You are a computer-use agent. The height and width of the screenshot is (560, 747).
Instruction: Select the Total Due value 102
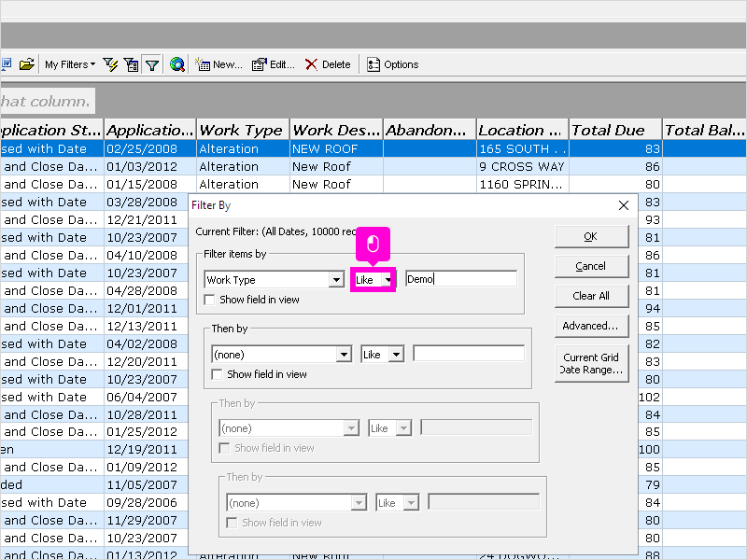tap(649, 397)
